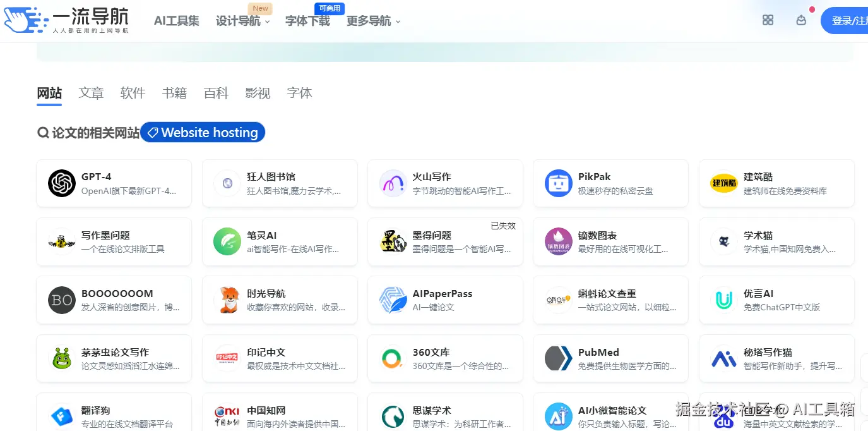Image resolution: width=868 pixels, height=431 pixels.
Task: Switch to the 字体 tab
Action: tap(299, 93)
